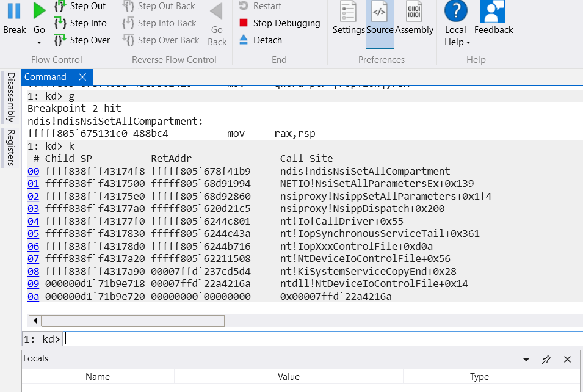The width and height of the screenshot is (583, 392).
Task: Focus the kd command input field
Action: 317,339
